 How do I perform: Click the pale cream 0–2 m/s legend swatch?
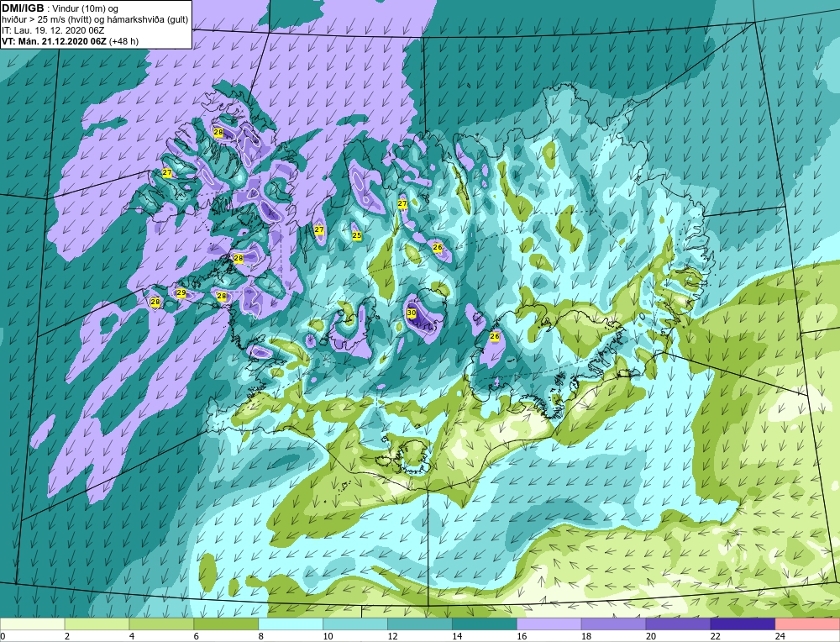[x=32, y=624]
